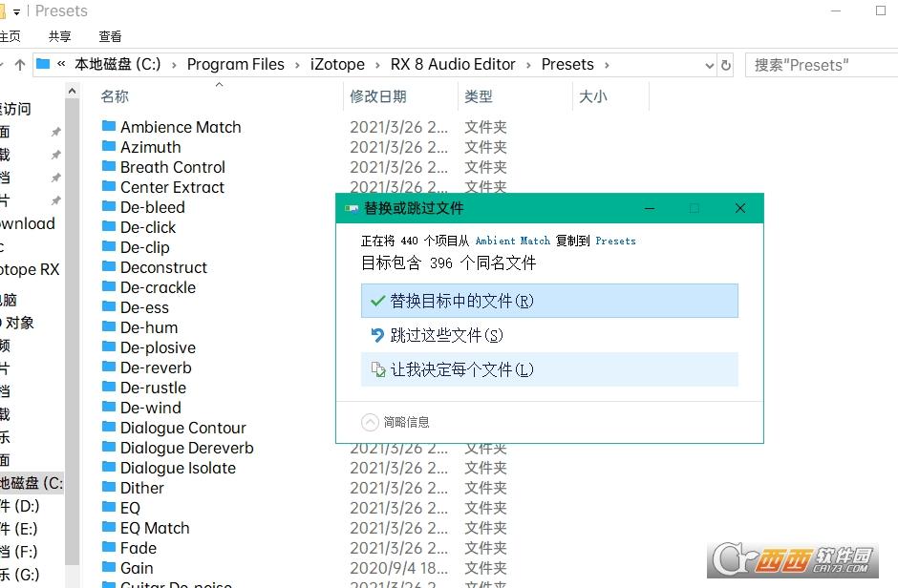Expand the chevron after Presets in path
The image size is (898, 588).
(x=607, y=66)
